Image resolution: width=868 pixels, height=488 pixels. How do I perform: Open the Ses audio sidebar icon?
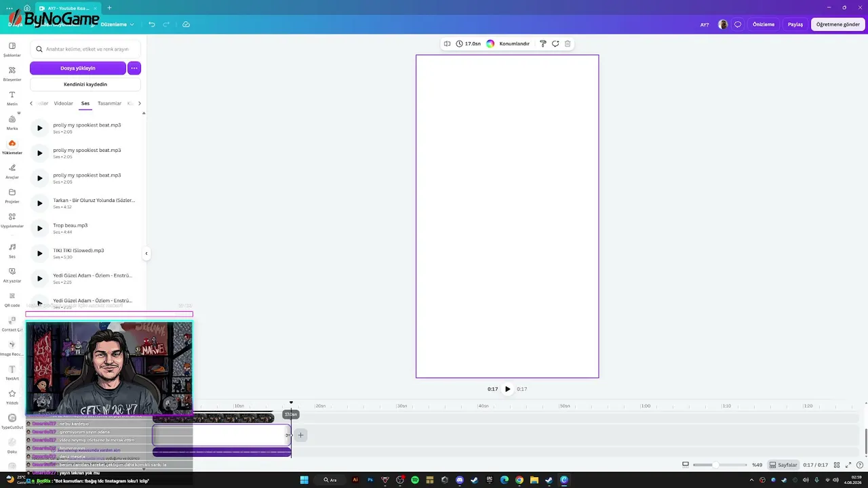[12, 250]
